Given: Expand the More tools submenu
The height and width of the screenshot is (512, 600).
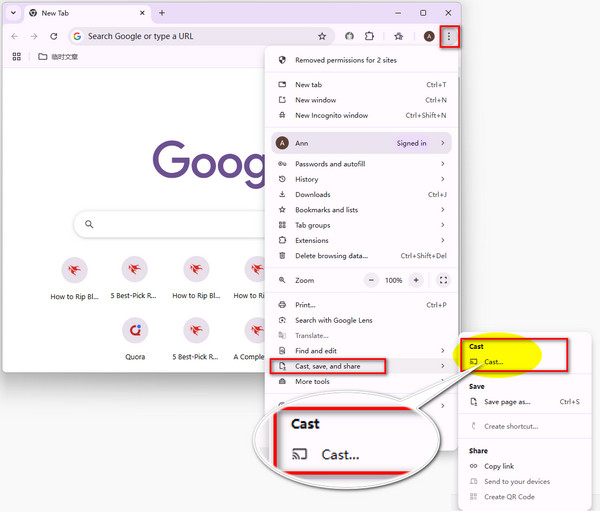Looking at the screenshot, I should click(362, 382).
